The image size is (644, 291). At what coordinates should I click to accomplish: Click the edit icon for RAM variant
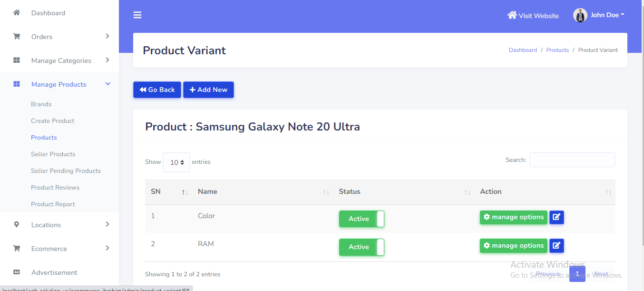tap(556, 246)
